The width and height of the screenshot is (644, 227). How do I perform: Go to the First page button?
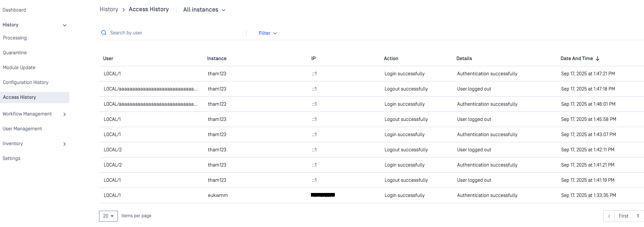click(623, 216)
